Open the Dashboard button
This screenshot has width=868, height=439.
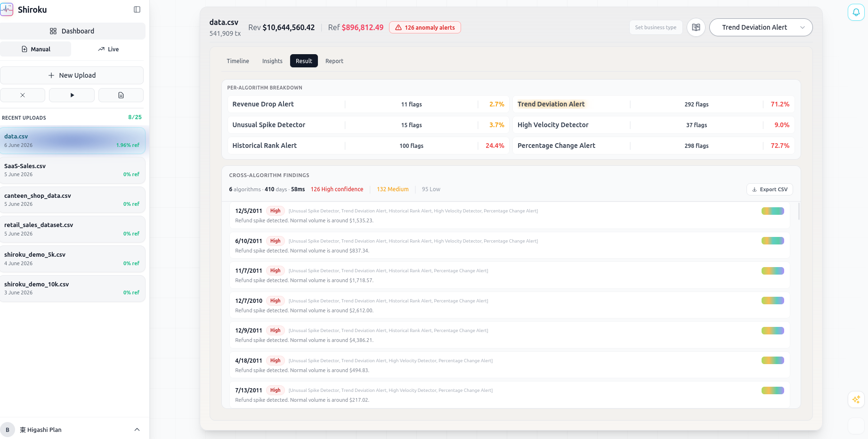coord(72,31)
